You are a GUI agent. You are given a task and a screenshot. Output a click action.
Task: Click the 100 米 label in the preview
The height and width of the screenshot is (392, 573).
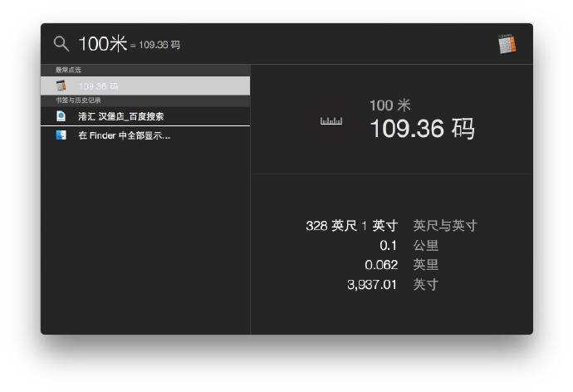click(390, 105)
